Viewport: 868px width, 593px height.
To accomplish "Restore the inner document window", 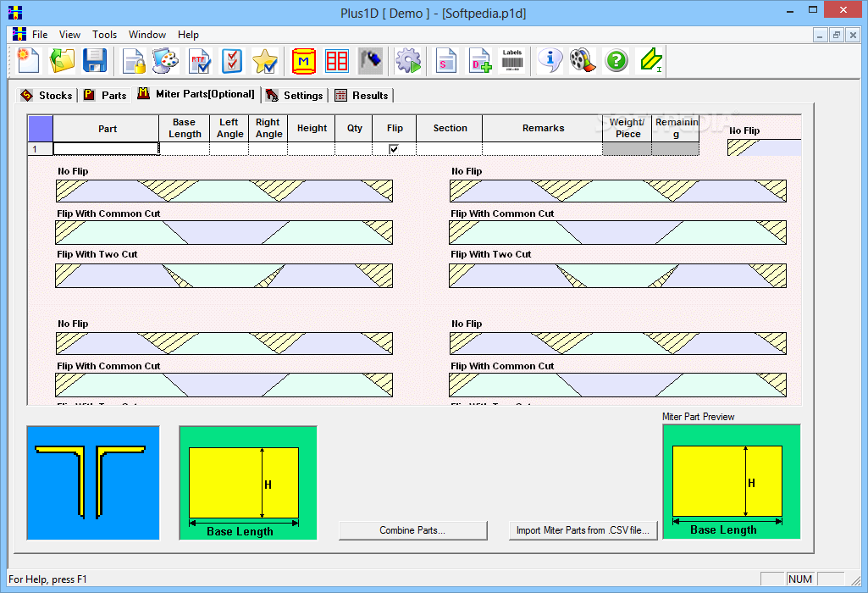I will point(837,36).
